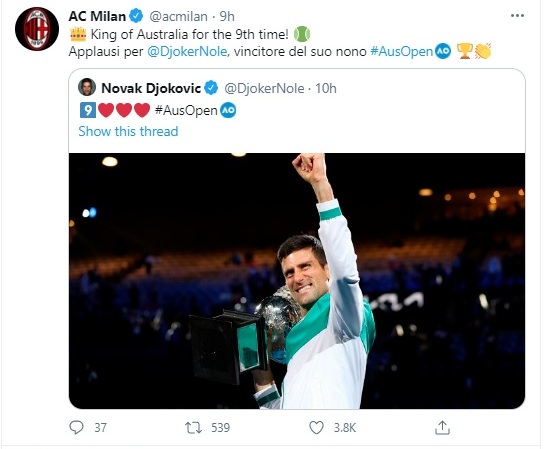Click Novak Djokovic's small profile avatar
The width and height of the screenshot is (545, 449).
[x=87, y=87]
